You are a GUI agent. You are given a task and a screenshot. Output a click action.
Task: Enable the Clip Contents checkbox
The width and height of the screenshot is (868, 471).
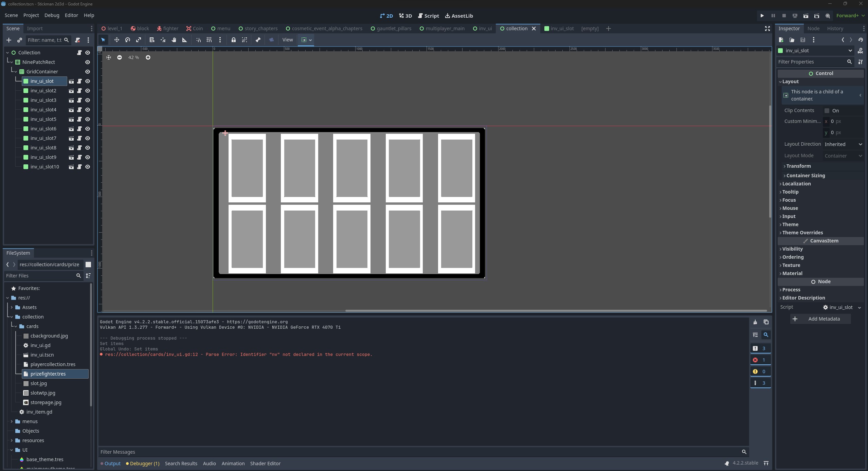coord(827,111)
